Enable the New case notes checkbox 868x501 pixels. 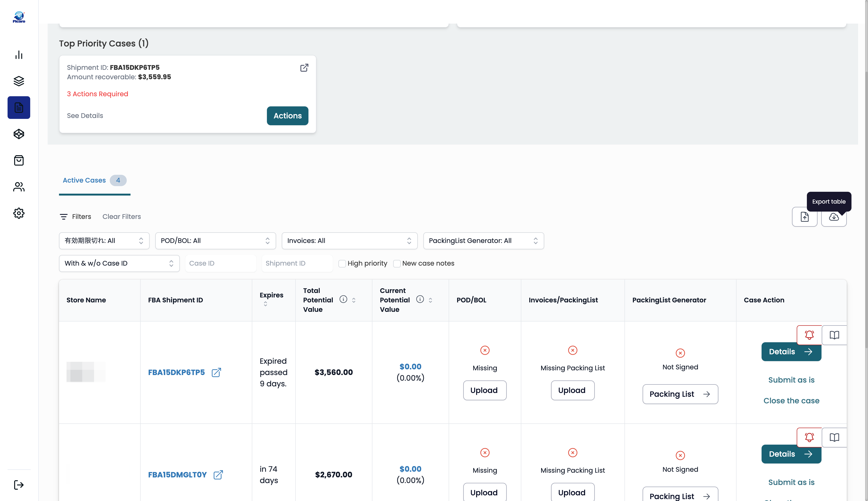pos(397,263)
